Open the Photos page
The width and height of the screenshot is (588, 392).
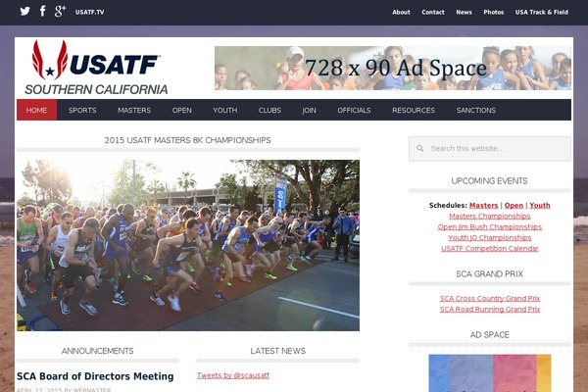494,12
